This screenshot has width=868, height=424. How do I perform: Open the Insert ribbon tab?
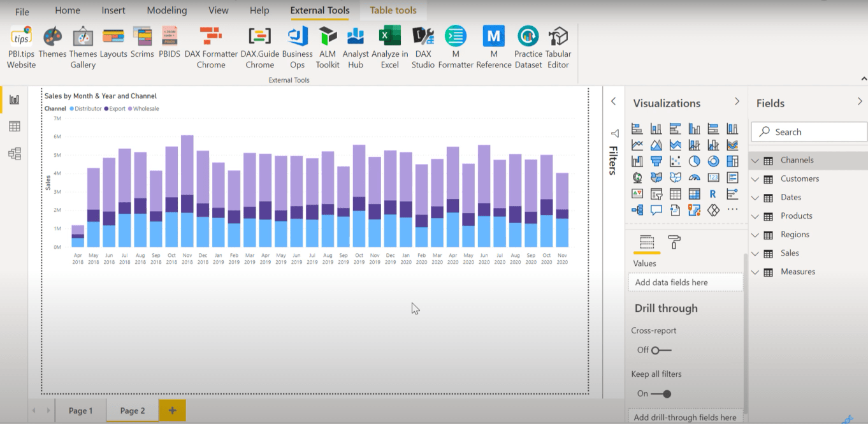113,10
